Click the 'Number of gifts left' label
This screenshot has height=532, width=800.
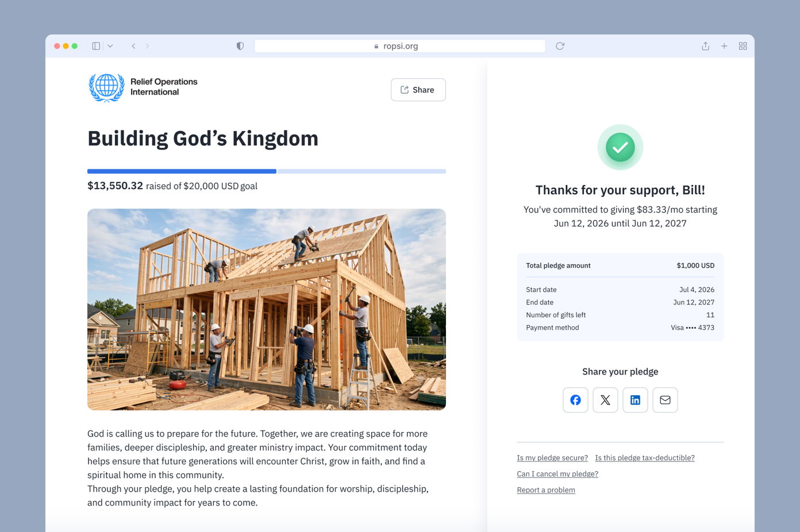tap(556, 315)
